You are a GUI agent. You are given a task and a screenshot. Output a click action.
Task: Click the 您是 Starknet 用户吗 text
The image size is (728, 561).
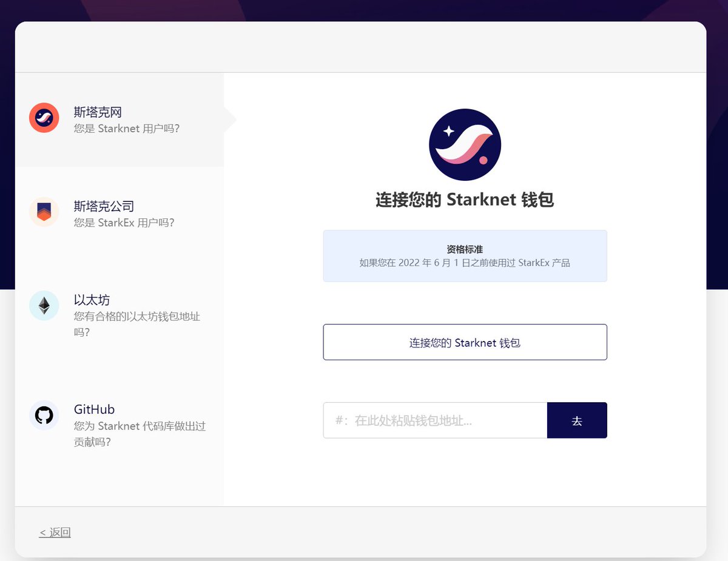pyautogui.click(x=124, y=128)
